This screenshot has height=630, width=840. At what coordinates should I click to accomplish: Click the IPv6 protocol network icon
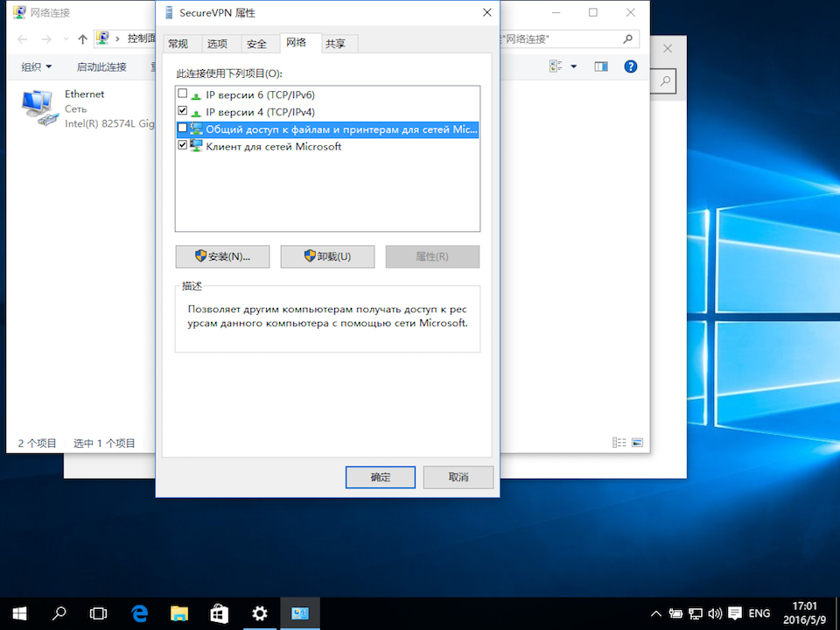pos(196,96)
